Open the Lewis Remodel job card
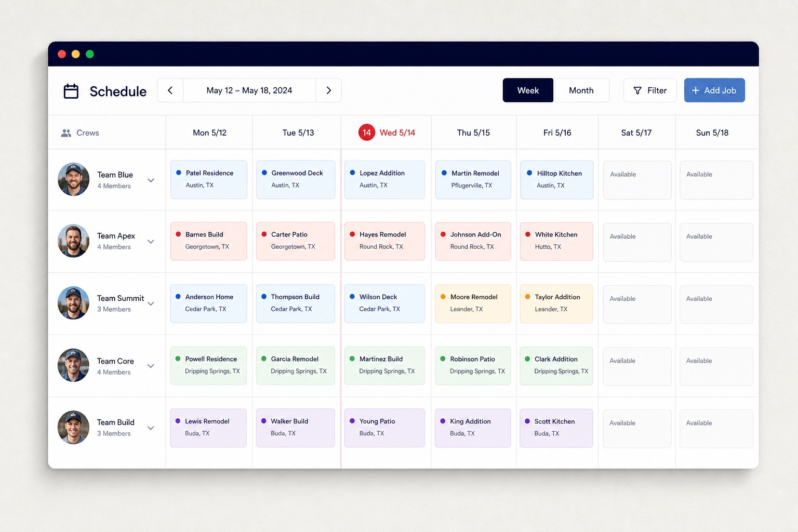This screenshot has width=798, height=532. point(209,428)
